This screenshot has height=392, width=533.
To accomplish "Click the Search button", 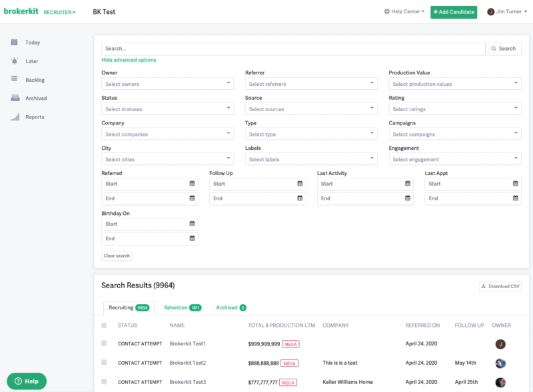I will point(504,49).
